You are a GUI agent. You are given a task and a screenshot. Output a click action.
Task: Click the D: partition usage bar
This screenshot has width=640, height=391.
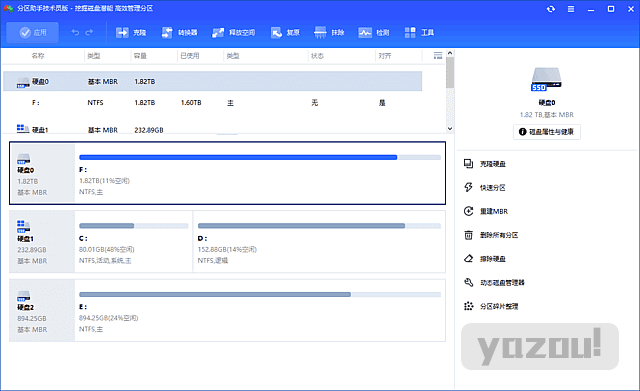point(319,226)
